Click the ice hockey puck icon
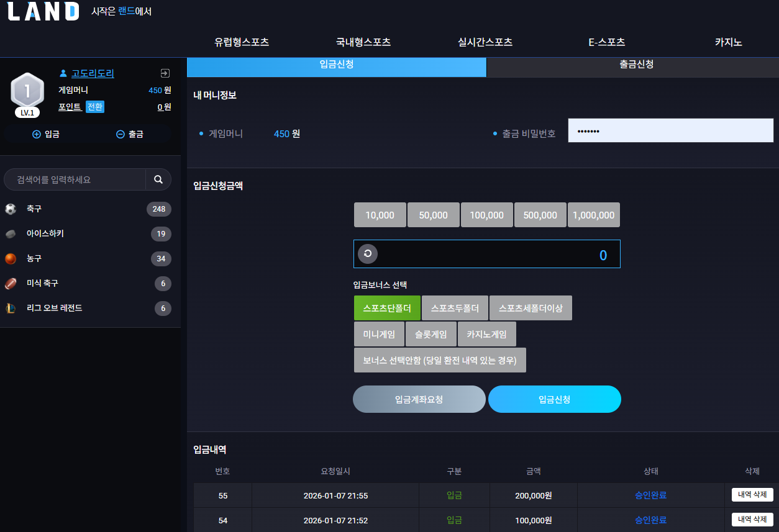This screenshot has width=779, height=532. [x=11, y=234]
